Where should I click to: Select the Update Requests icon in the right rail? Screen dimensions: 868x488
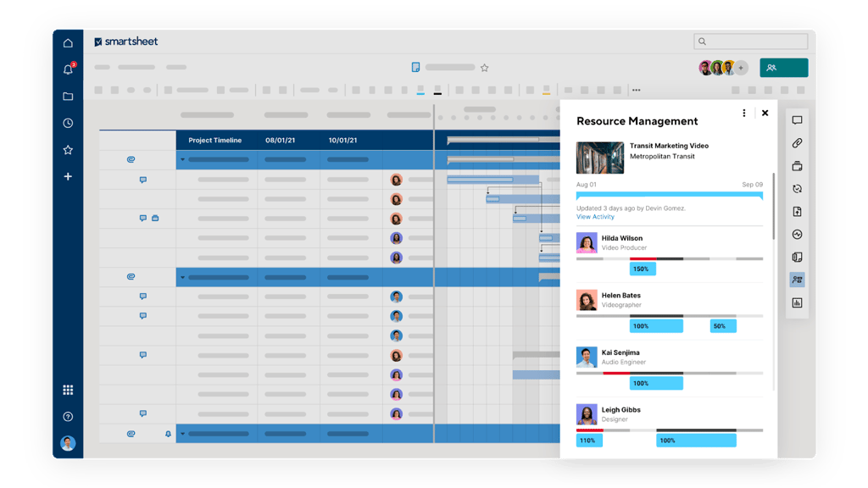pyautogui.click(x=797, y=189)
